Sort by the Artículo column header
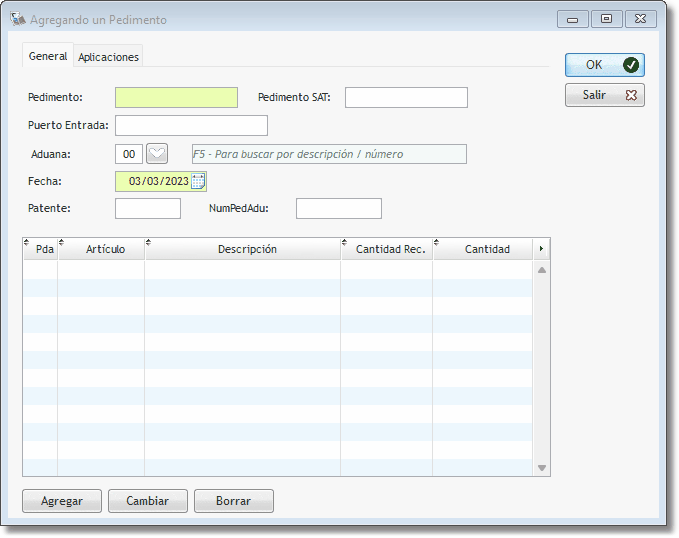 101,249
